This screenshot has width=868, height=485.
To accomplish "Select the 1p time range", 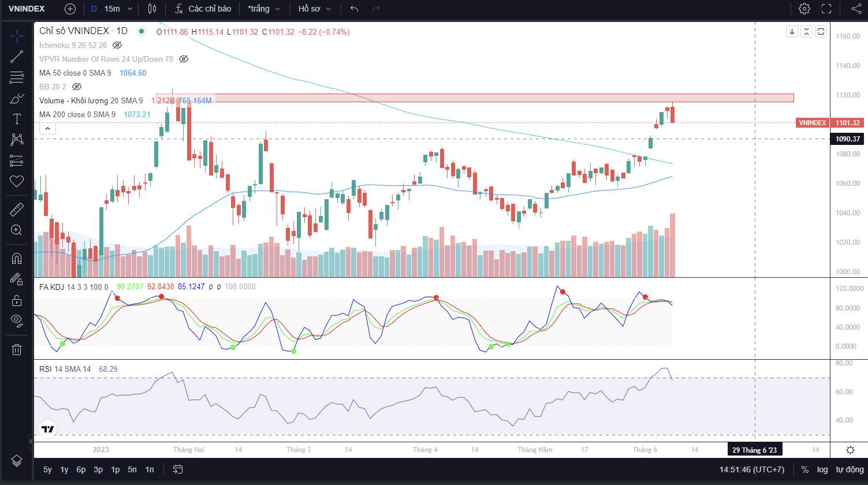I will coord(116,469).
